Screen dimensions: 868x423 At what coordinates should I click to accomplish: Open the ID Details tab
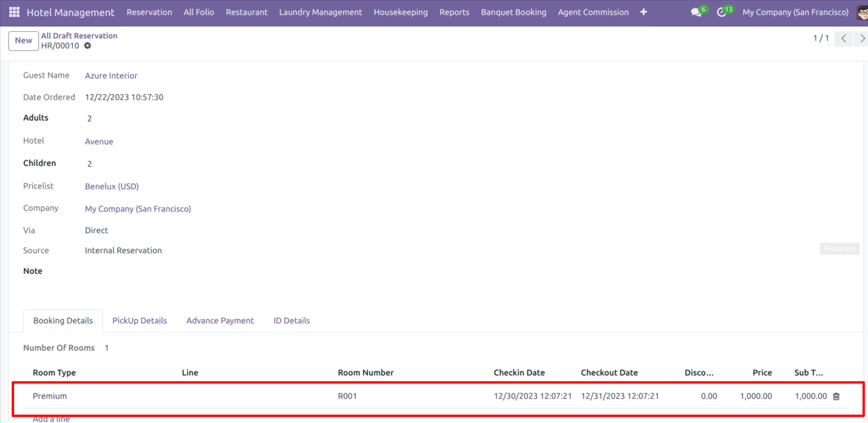point(291,321)
